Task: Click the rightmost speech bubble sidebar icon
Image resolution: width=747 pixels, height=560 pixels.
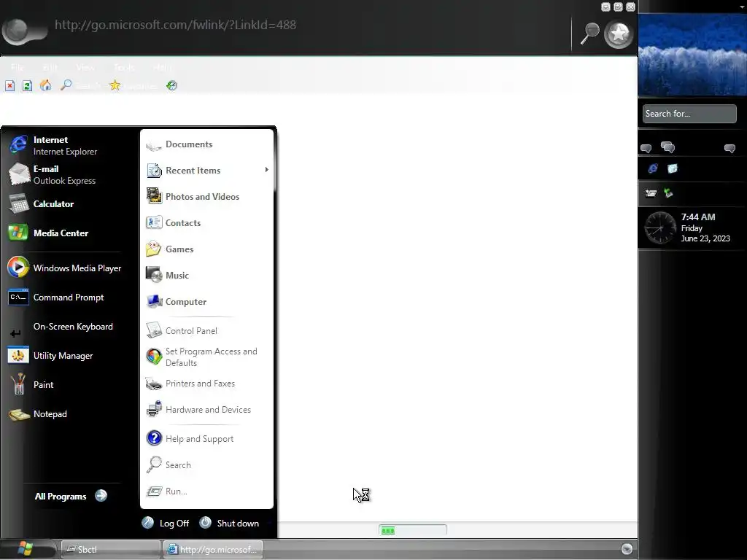Action: tap(729, 149)
